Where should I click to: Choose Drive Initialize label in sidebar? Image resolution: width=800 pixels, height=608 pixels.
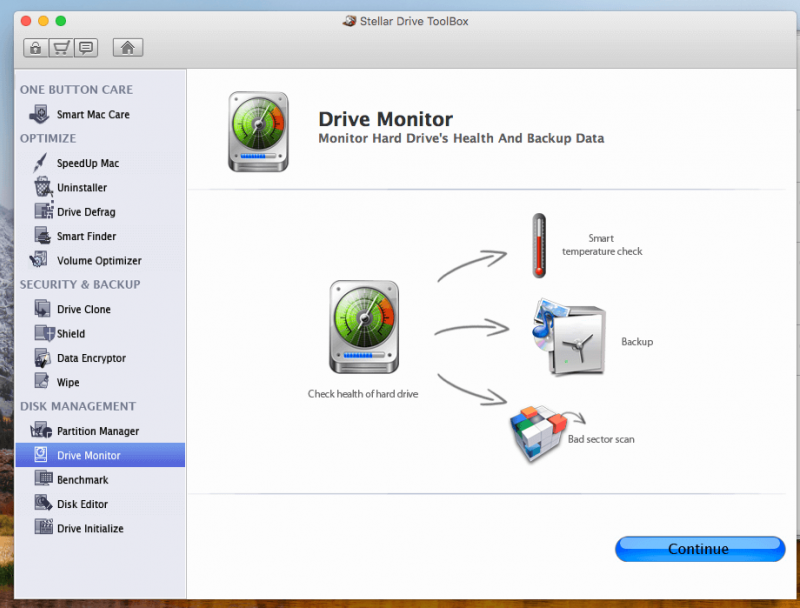click(x=90, y=528)
